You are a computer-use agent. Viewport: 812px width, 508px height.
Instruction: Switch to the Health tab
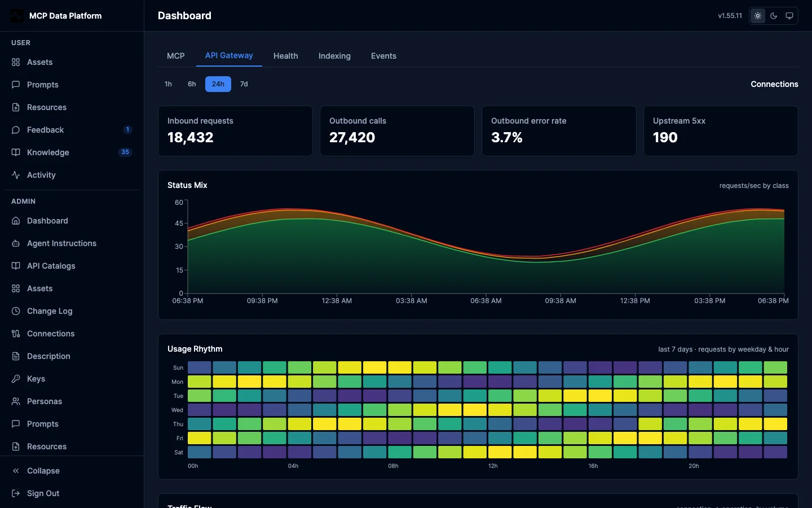[286, 56]
